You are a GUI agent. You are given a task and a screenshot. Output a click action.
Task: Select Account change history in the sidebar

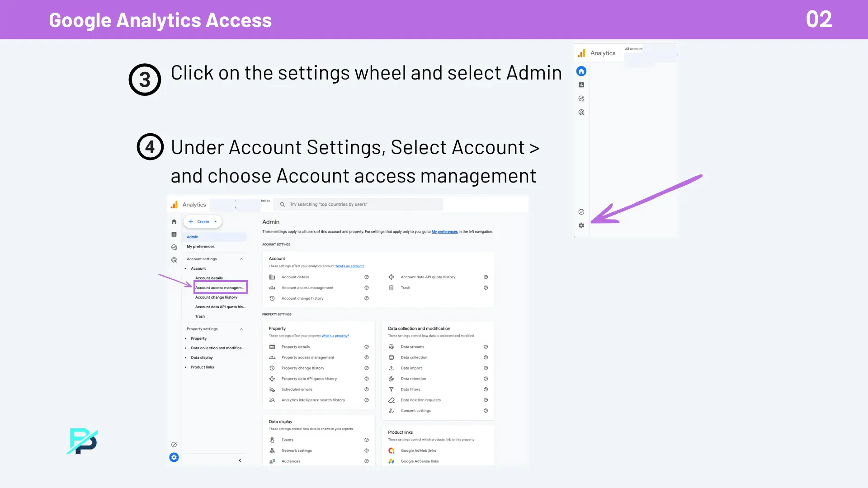(x=216, y=297)
